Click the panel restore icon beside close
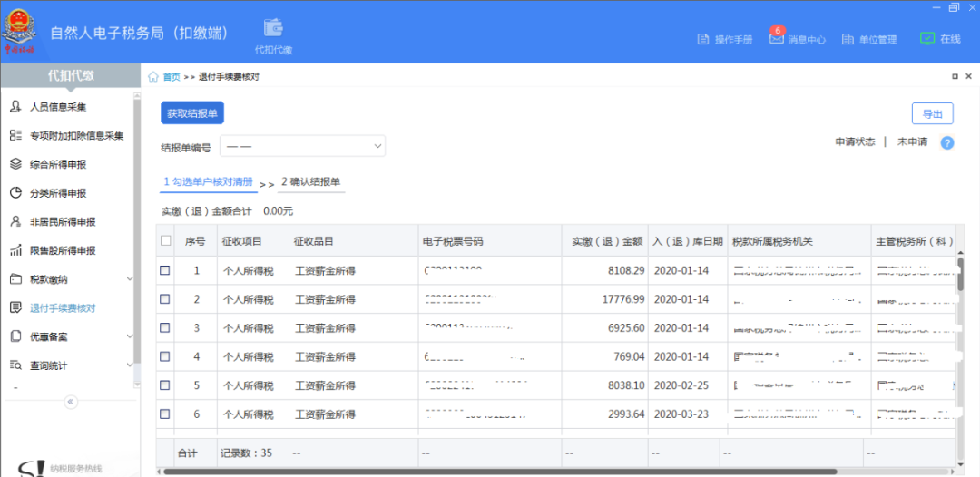This screenshot has width=980, height=477. (955, 77)
